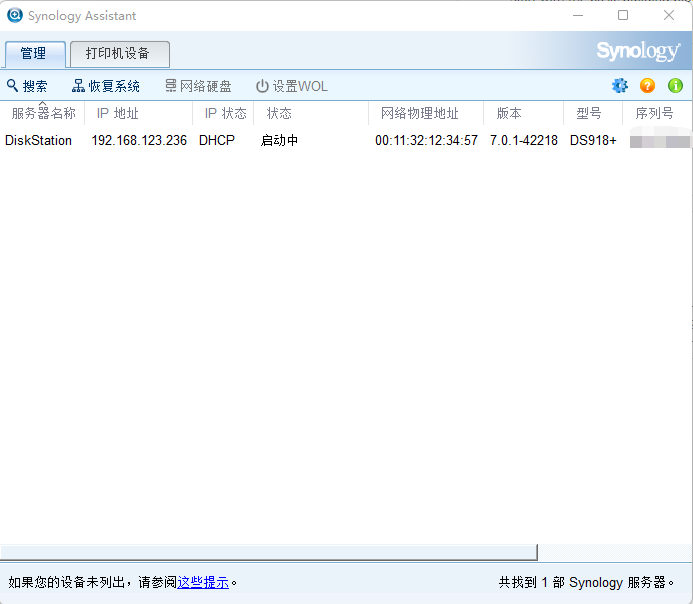The height and width of the screenshot is (604, 693).
Task: Click the 恢复系统 restore system button
Action: tap(106, 86)
